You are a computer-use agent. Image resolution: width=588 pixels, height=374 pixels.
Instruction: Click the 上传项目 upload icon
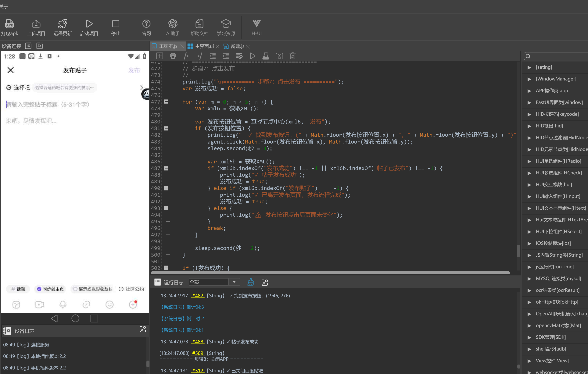(x=36, y=24)
